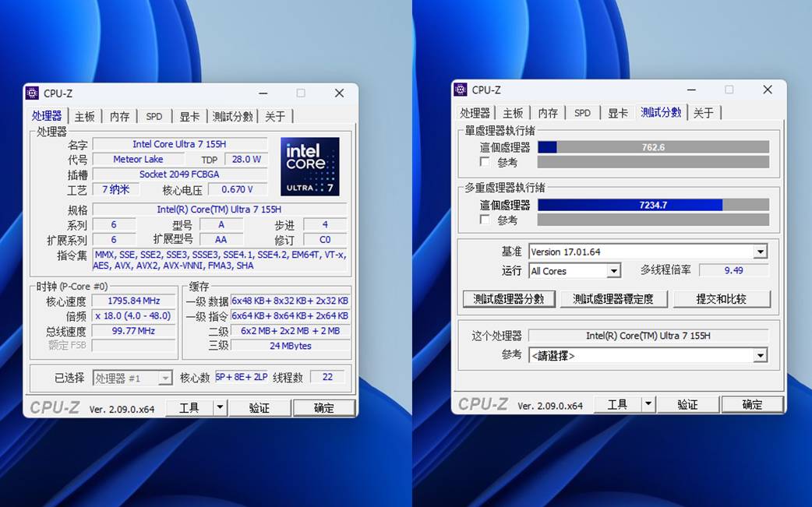Viewport: 812px width, 507px height.
Task: Open the 請選擇 reference processor dropdown
Action: pos(760,355)
